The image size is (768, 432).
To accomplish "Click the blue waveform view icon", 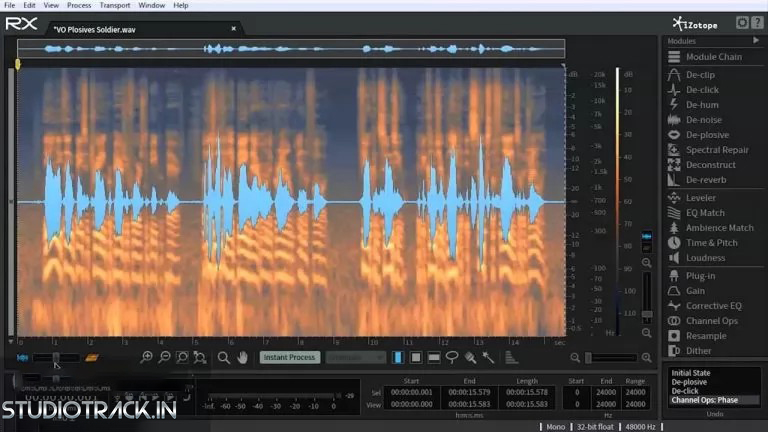I will (x=22, y=358).
